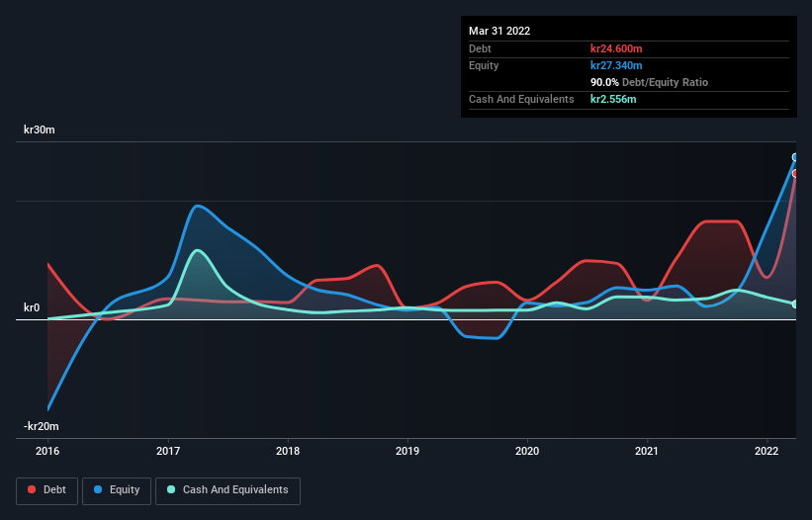Screen dimensions: 812x520
Task: Click the kr27.340m Equity value
Action: [616, 65]
